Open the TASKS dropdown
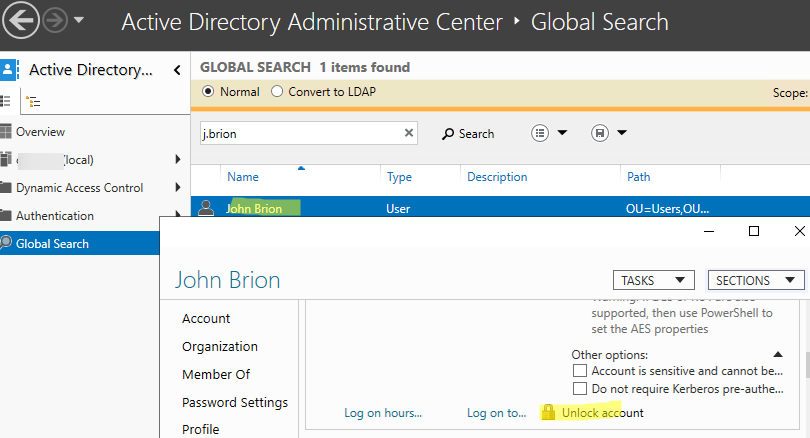This screenshot has width=810, height=438. coord(653,280)
